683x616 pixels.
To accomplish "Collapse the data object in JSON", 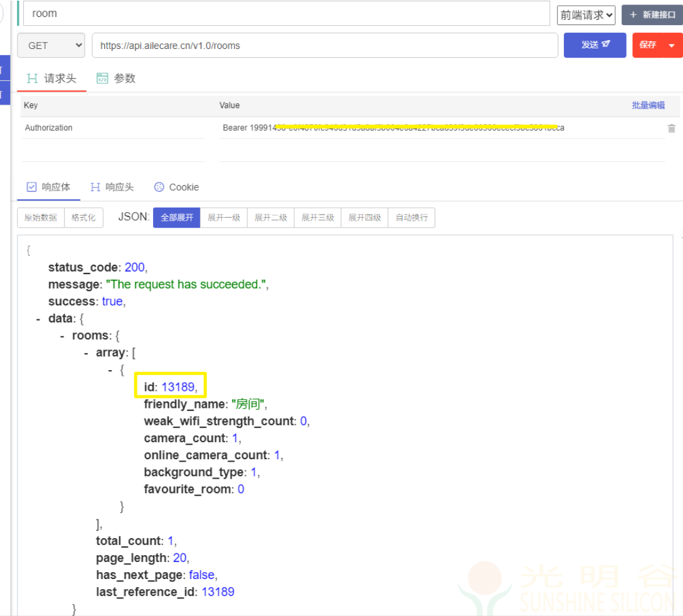I will (x=39, y=319).
